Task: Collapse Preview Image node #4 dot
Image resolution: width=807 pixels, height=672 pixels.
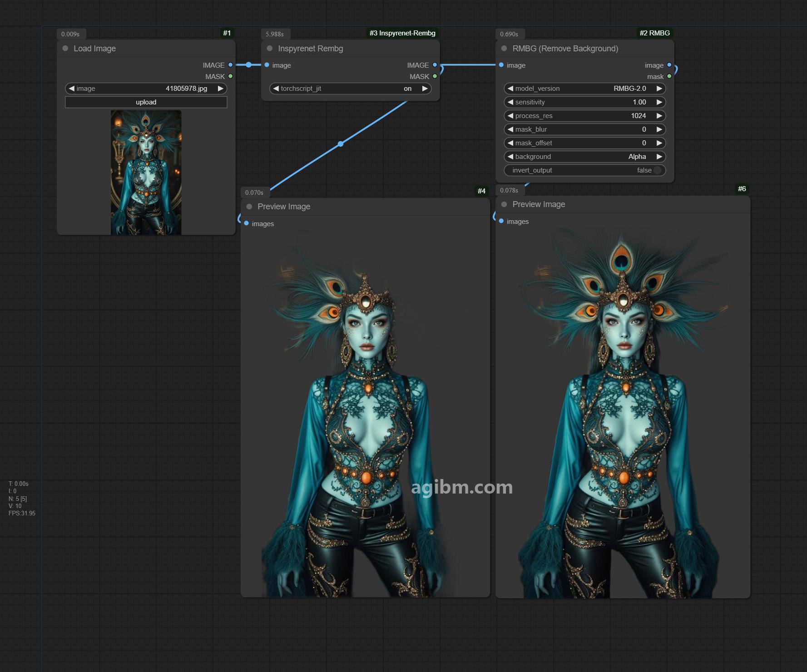Action: click(x=249, y=207)
